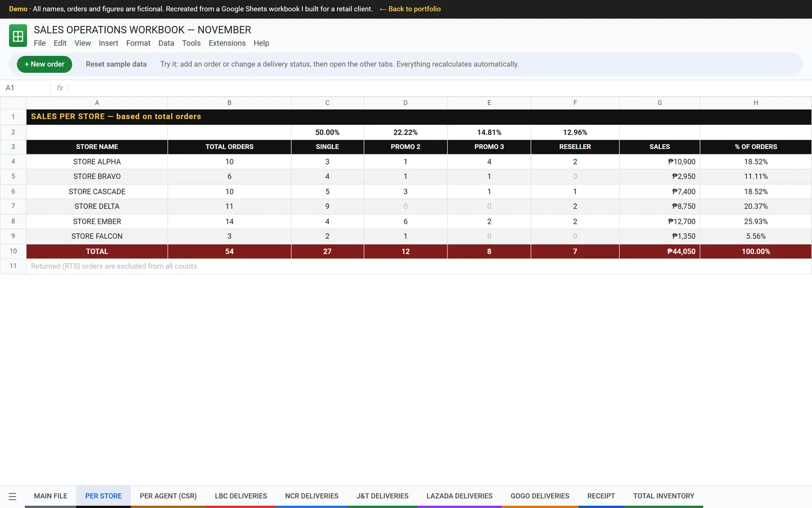Image resolution: width=812 pixels, height=508 pixels.
Task: Select the STORE DELTA cell
Action: pyautogui.click(x=97, y=207)
